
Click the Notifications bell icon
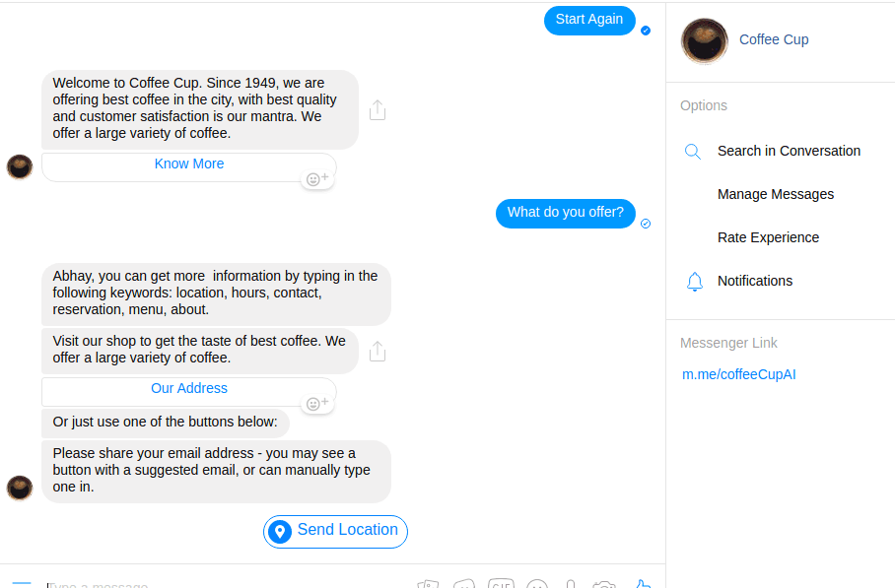(694, 282)
